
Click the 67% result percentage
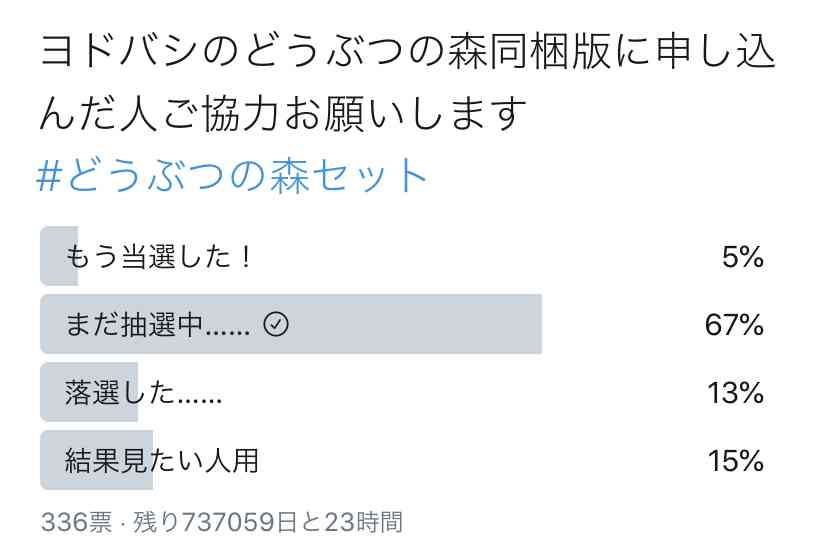pos(734,324)
